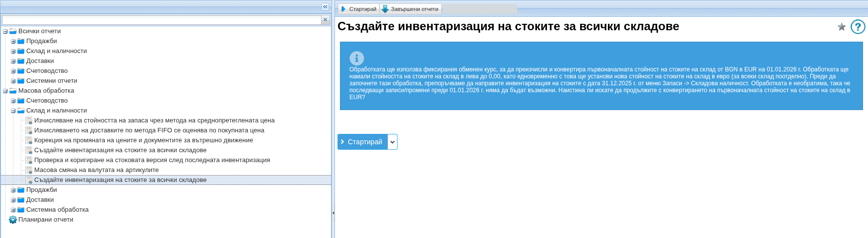
Task: Expand the Счетоводство folder under Масова обработка
Action: coord(13,101)
